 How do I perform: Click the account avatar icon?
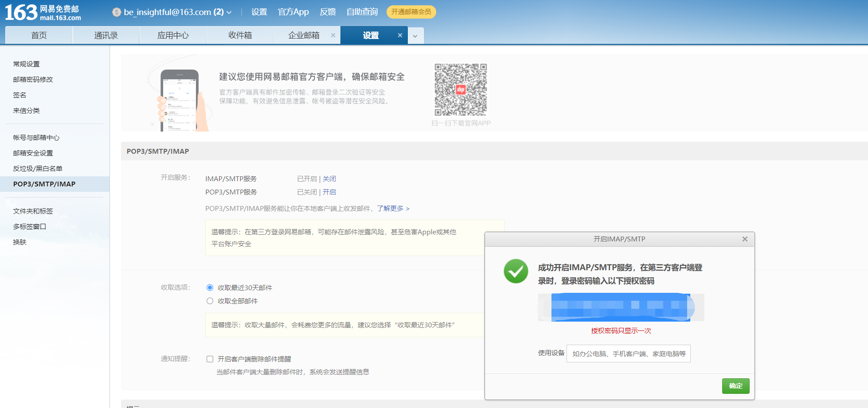point(117,12)
